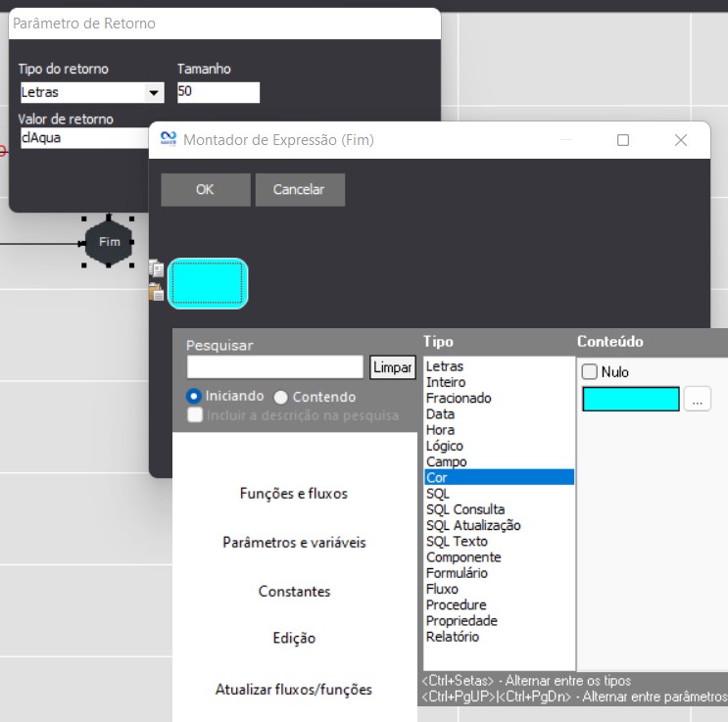
Task: Maximize the Montador de Expressão window
Action: (x=623, y=140)
